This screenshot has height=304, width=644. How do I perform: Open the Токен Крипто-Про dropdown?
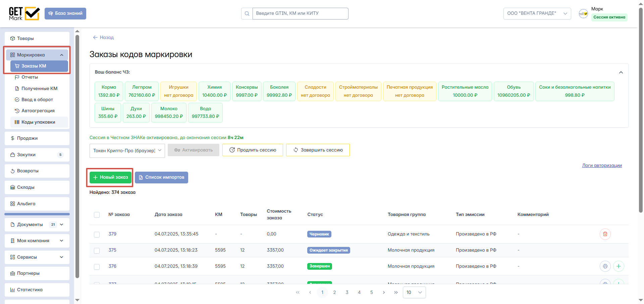pyautogui.click(x=127, y=150)
